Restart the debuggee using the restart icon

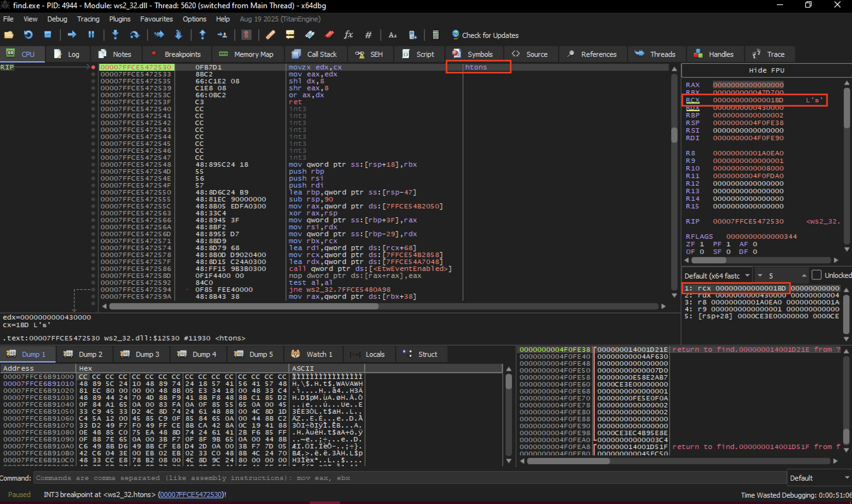click(28, 35)
